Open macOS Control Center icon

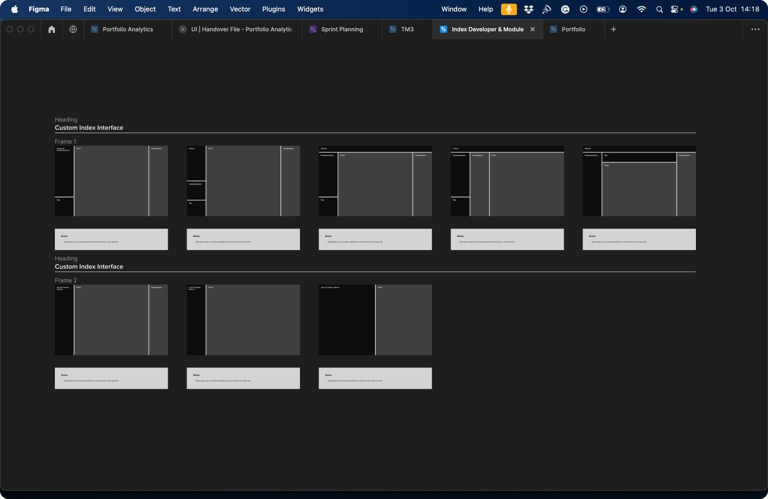pyautogui.click(x=677, y=9)
